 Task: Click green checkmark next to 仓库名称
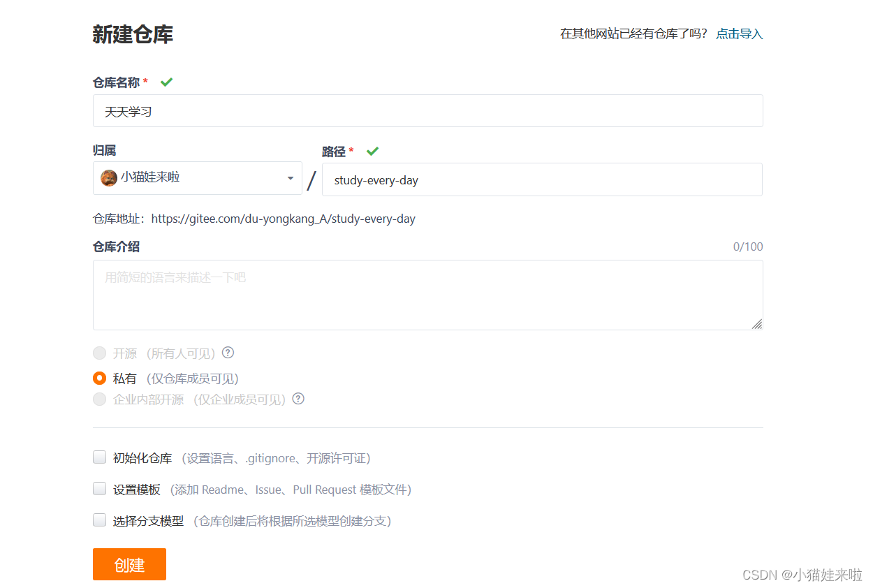point(166,82)
